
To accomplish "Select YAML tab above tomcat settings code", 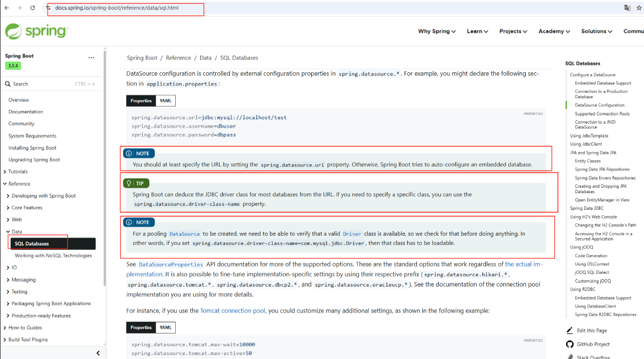I will [x=165, y=328].
